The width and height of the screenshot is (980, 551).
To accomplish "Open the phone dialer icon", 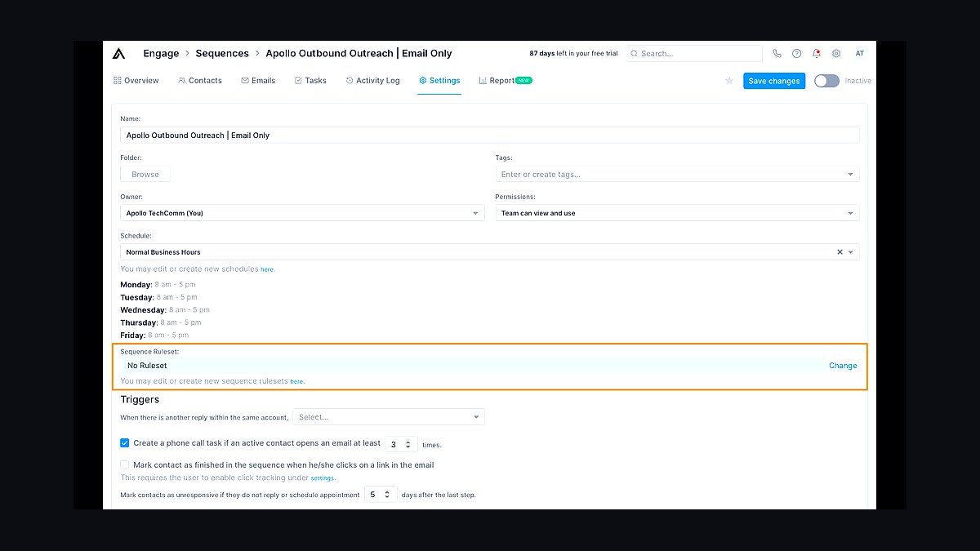I will coord(777,53).
